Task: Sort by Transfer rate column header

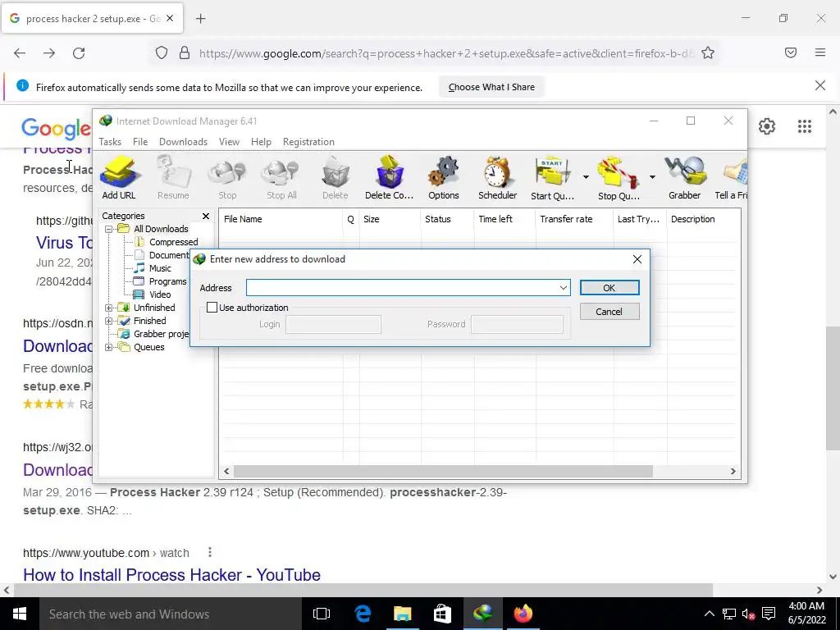Action: 574,219
